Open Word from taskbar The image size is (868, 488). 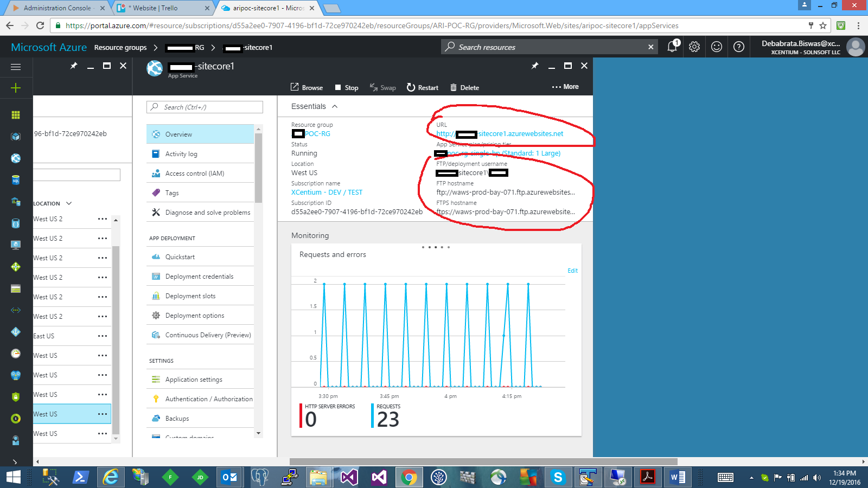pos(677,477)
